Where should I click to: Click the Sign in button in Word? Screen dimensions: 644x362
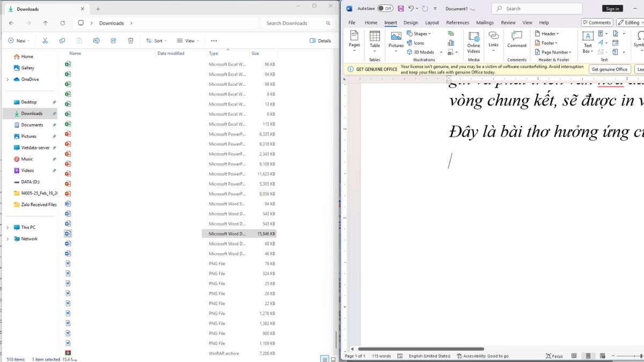612,9
